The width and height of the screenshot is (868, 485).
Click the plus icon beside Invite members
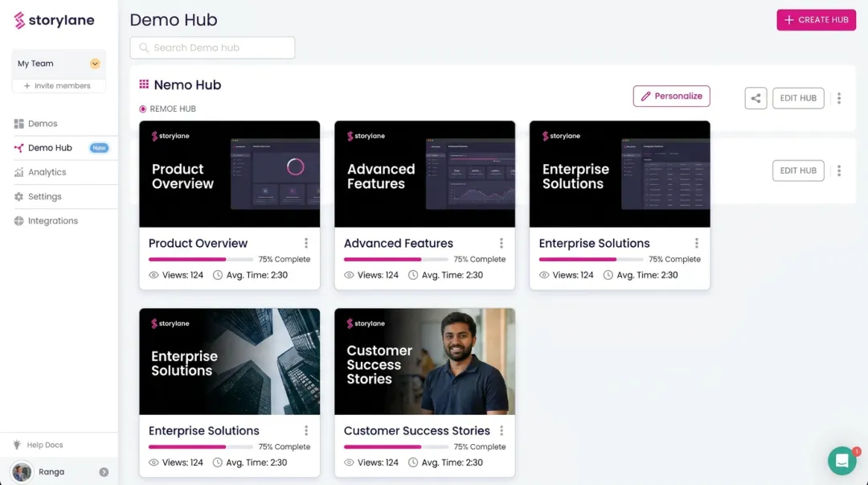click(27, 86)
